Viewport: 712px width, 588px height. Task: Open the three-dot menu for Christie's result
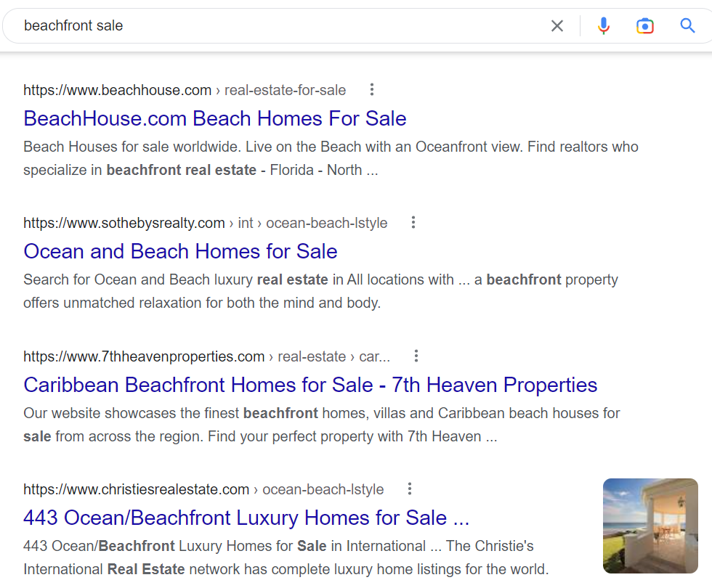pyautogui.click(x=410, y=489)
